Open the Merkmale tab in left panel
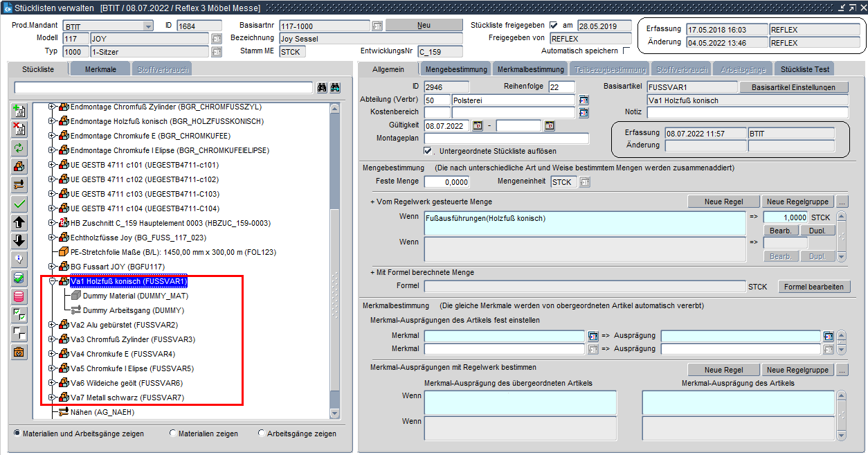 pos(100,69)
